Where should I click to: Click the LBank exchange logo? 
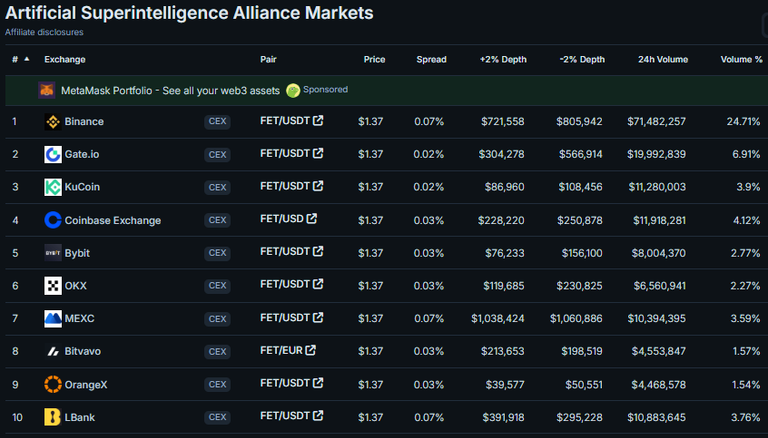point(53,417)
